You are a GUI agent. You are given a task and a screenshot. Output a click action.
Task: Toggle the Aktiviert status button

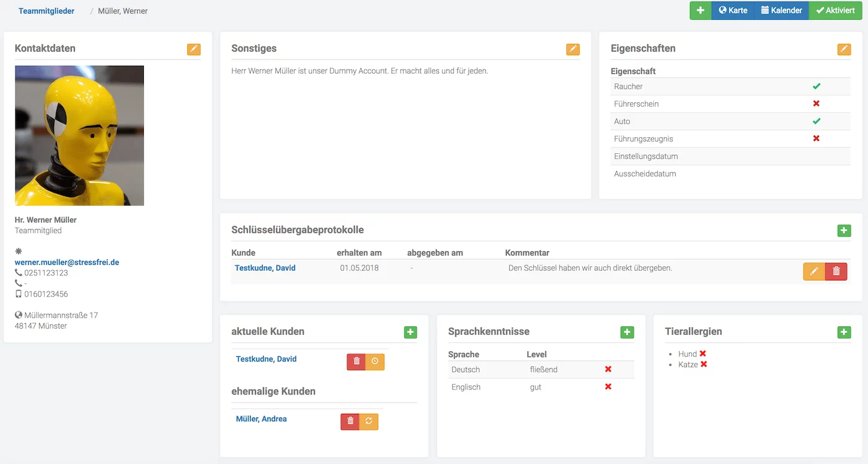pos(835,11)
